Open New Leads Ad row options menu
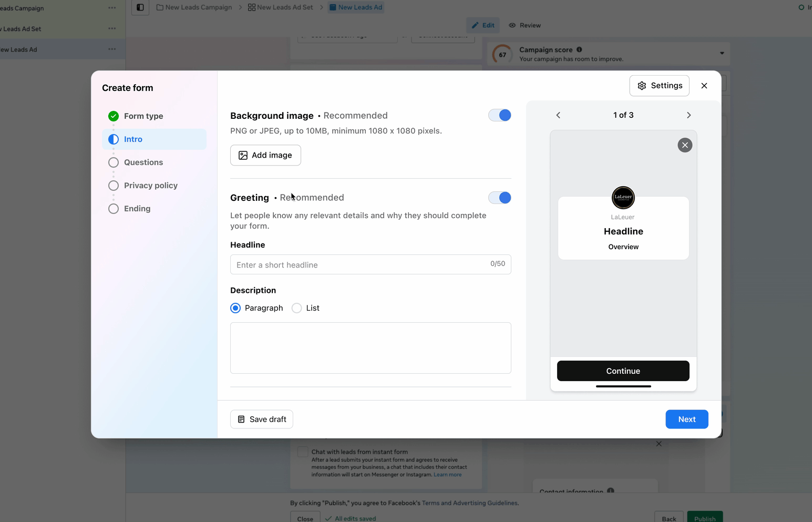The height and width of the screenshot is (522, 812). 112,49
